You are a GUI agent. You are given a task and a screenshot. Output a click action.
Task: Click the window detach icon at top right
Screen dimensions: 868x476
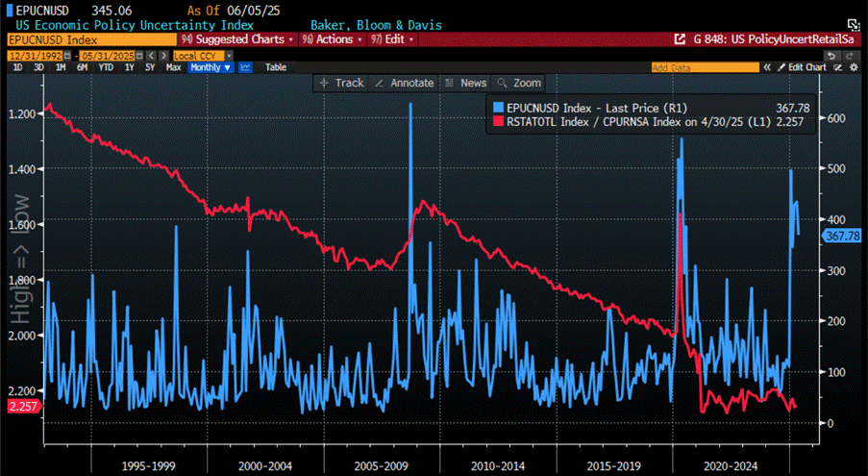pos(853,24)
